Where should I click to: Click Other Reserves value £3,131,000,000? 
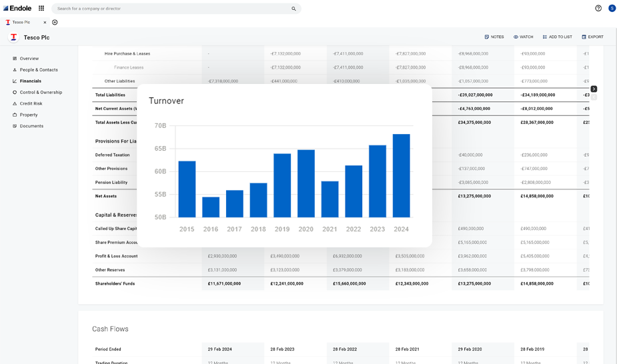coord(222,270)
